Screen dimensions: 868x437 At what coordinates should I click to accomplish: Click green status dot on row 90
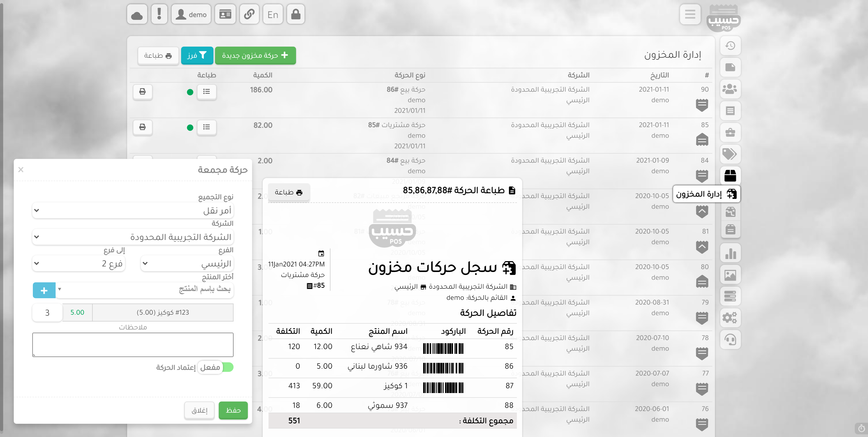point(190,92)
